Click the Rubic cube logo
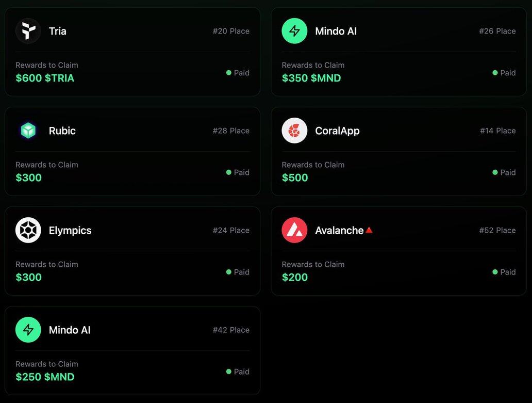The height and width of the screenshot is (403, 532). tap(28, 131)
